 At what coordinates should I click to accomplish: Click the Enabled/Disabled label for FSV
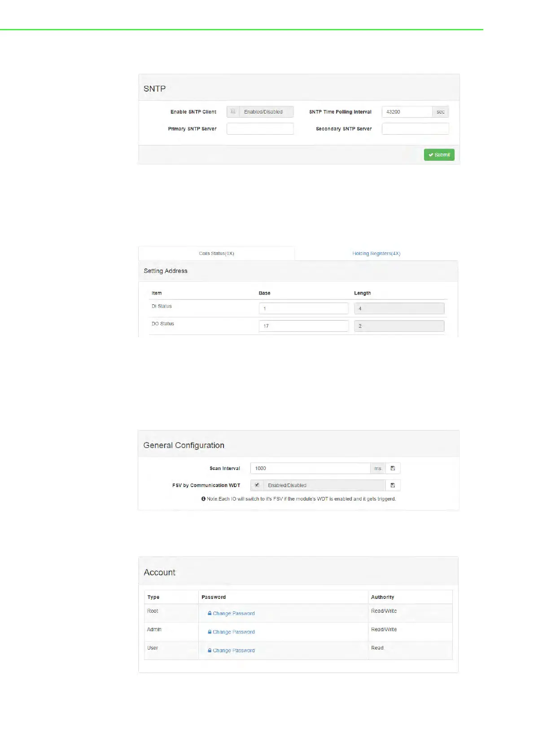pyautogui.click(x=287, y=485)
